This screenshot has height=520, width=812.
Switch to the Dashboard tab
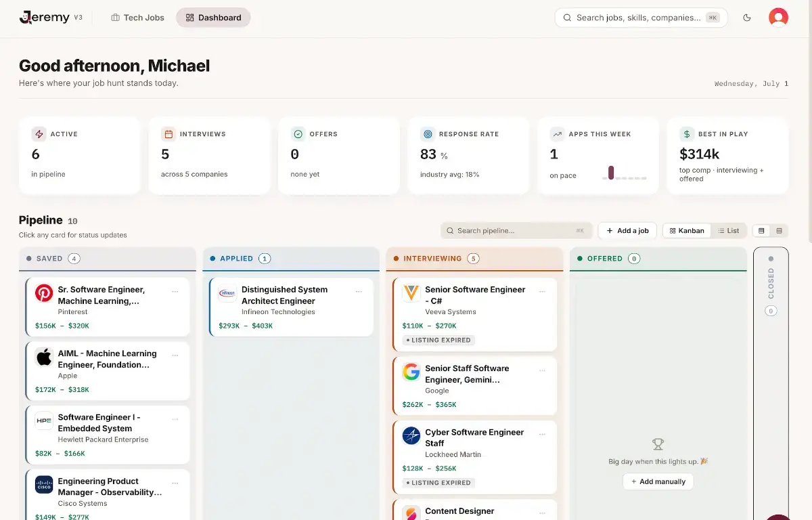coord(213,18)
